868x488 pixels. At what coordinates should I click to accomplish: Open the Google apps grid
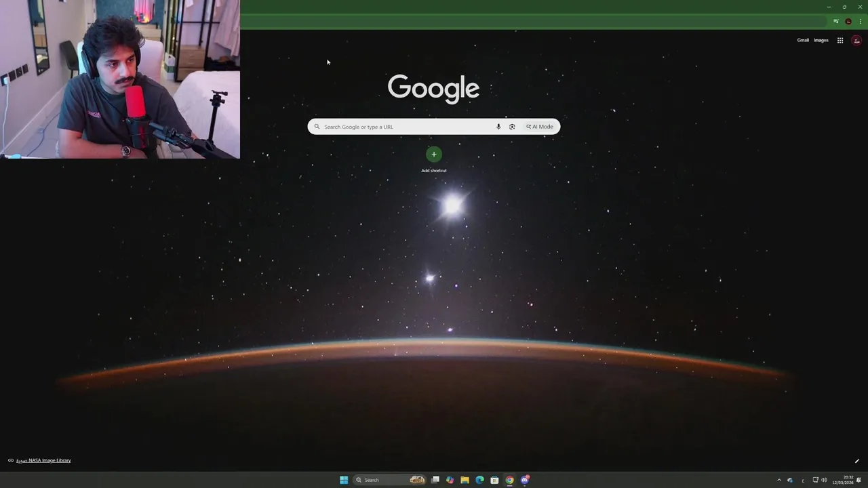click(x=840, y=41)
